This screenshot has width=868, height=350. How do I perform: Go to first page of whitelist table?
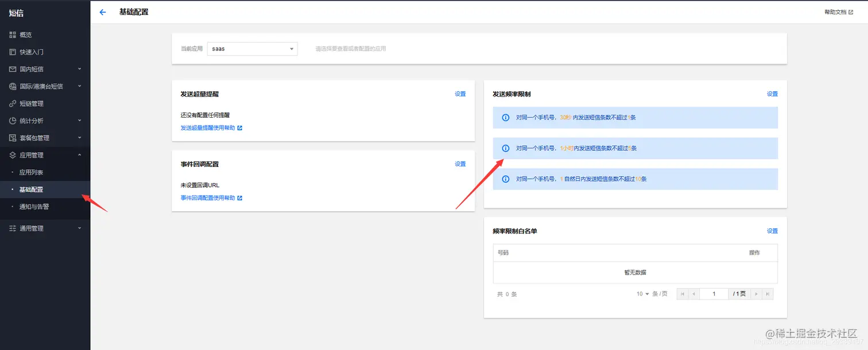pyautogui.click(x=683, y=294)
